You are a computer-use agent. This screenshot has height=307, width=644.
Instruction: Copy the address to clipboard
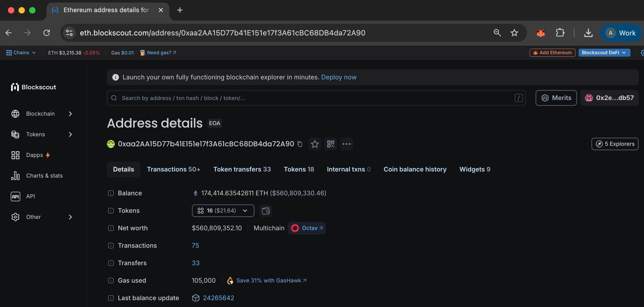[300, 144]
